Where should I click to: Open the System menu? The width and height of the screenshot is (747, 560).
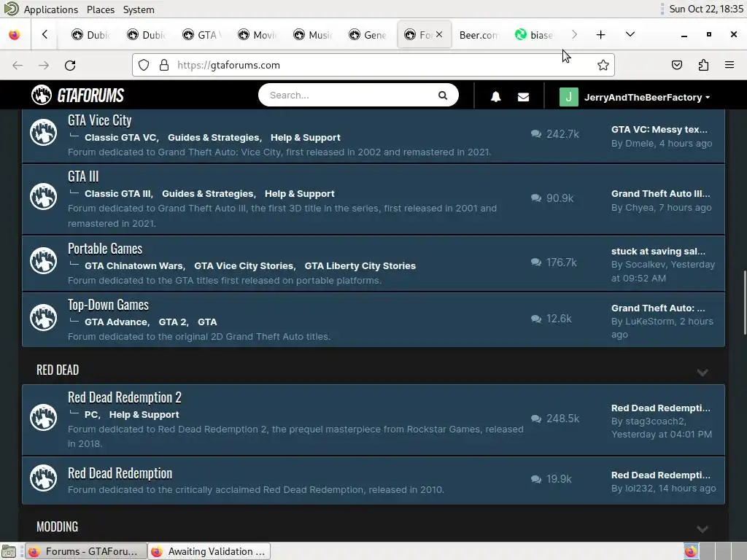pyautogui.click(x=139, y=9)
